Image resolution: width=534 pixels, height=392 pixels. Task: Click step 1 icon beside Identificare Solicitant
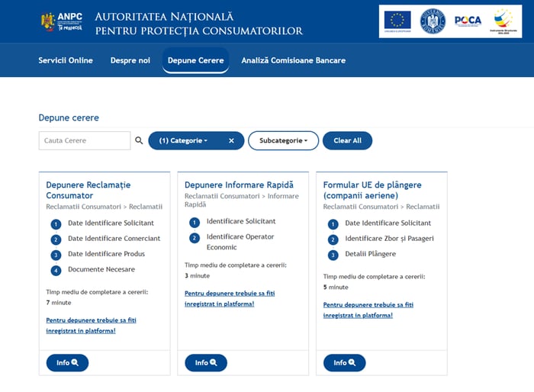click(x=195, y=223)
